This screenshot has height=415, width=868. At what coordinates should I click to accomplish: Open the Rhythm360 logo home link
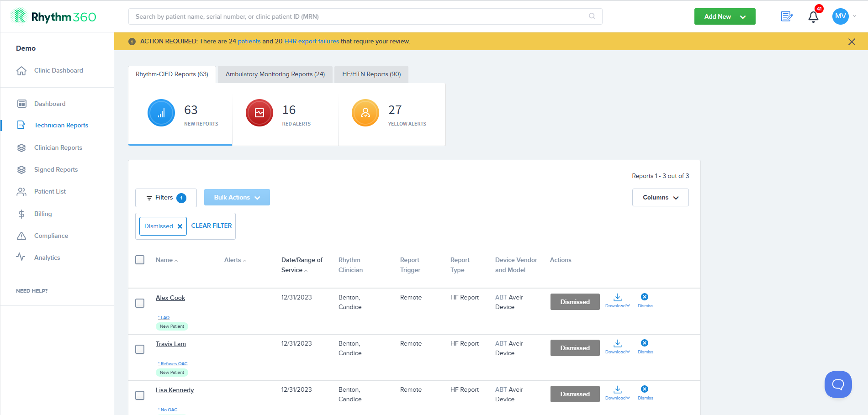pos(54,17)
